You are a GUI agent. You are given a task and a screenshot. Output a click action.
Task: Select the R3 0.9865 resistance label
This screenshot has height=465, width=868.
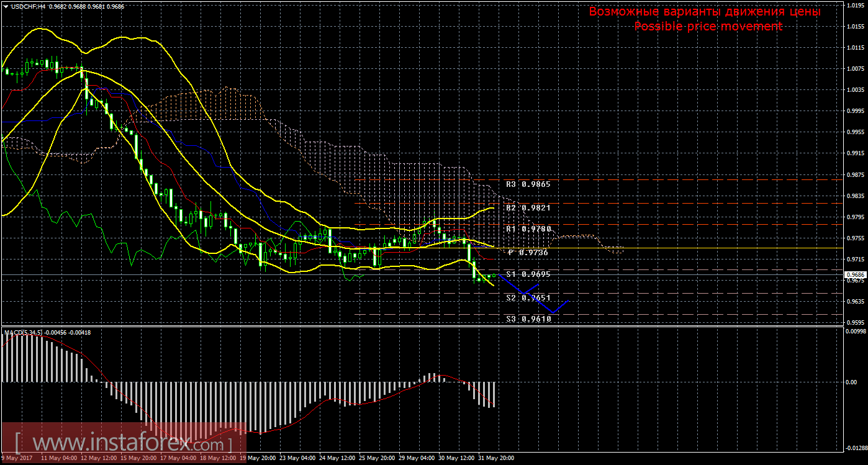click(x=528, y=184)
